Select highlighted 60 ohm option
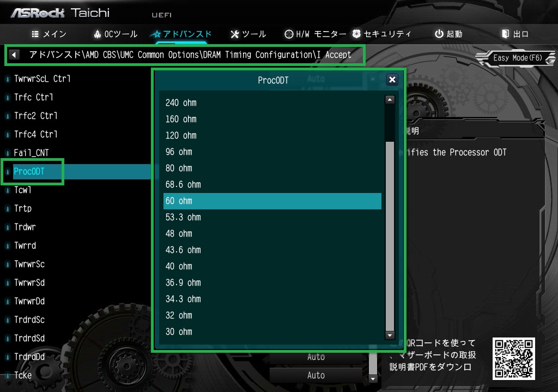The height and width of the screenshot is (392, 558). [272, 201]
